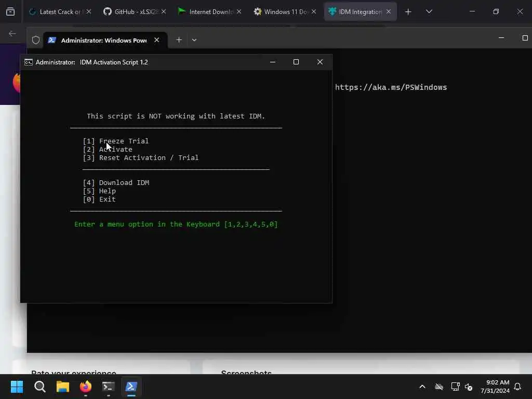532x399 pixels.
Task: Open File Explorer from taskbar
Action: (63, 387)
